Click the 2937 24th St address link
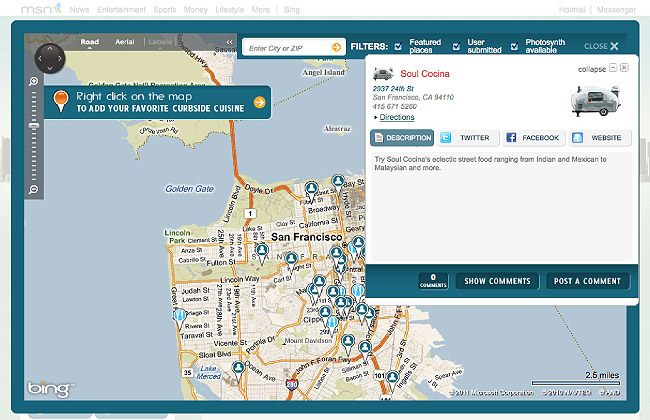 pos(393,88)
